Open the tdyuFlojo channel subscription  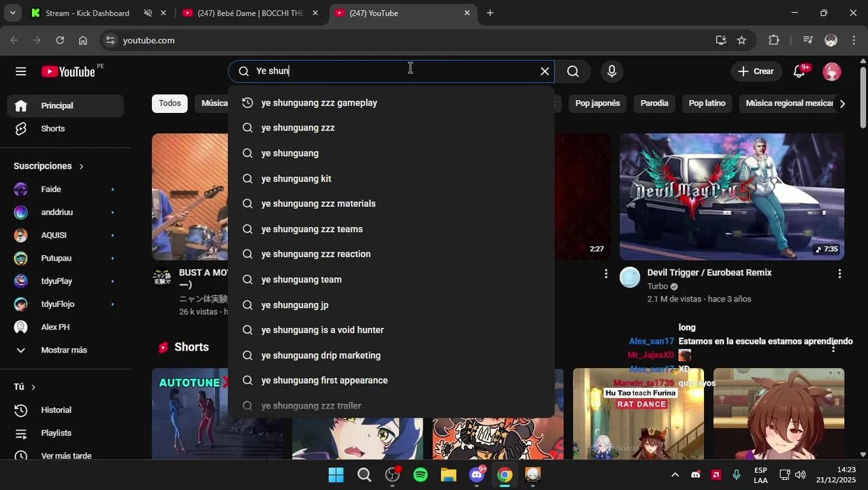click(x=65, y=304)
